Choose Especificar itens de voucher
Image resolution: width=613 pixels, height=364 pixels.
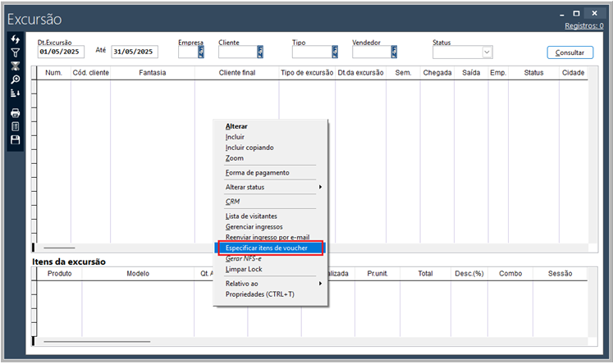(x=270, y=248)
